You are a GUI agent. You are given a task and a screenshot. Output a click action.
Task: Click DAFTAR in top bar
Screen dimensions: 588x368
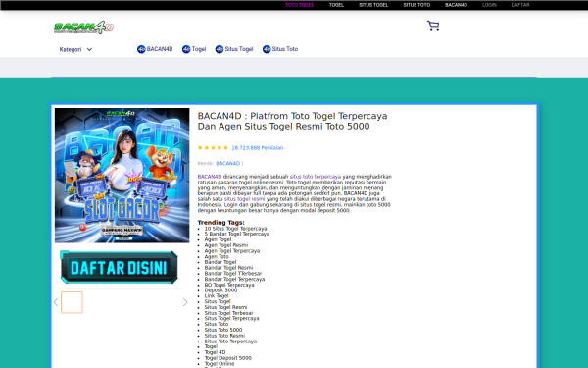520,5
